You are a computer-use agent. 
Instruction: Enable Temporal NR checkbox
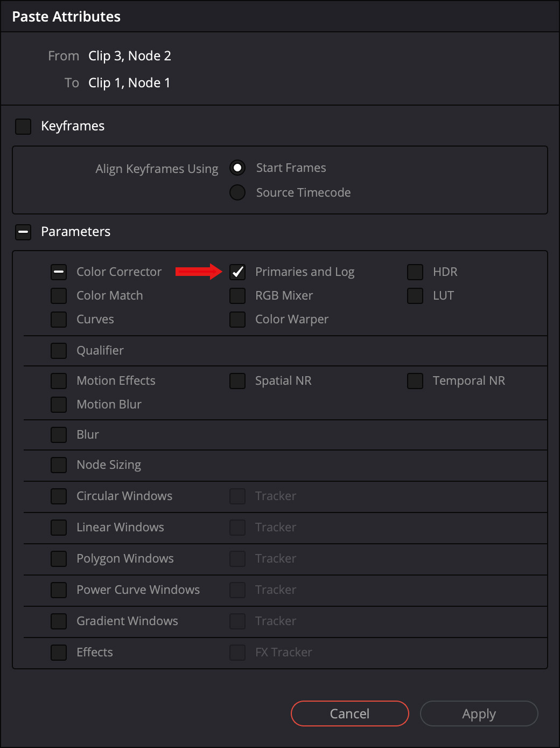pyautogui.click(x=415, y=381)
